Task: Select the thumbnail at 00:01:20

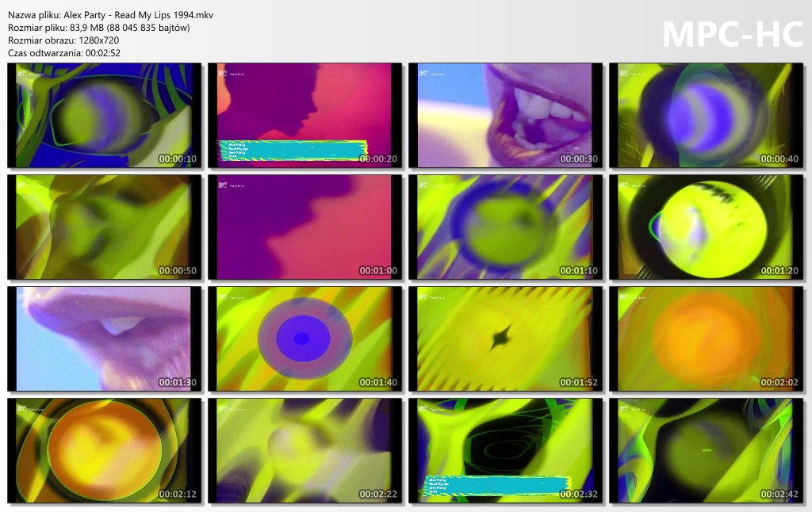Action: click(706, 227)
